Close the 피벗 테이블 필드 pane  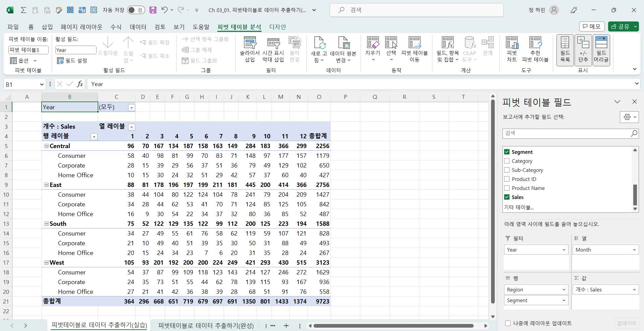[x=634, y=102]
